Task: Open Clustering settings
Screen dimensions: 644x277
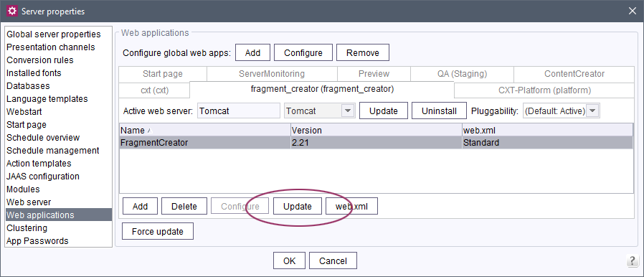Action: 58,227
